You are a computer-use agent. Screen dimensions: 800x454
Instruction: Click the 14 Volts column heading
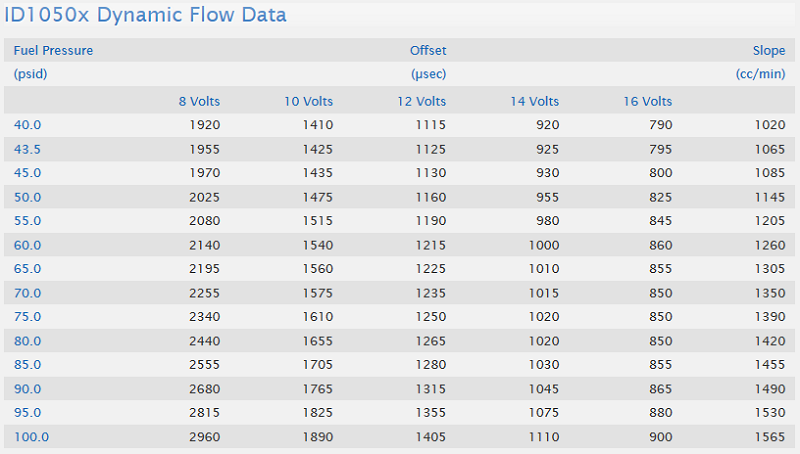535,101
